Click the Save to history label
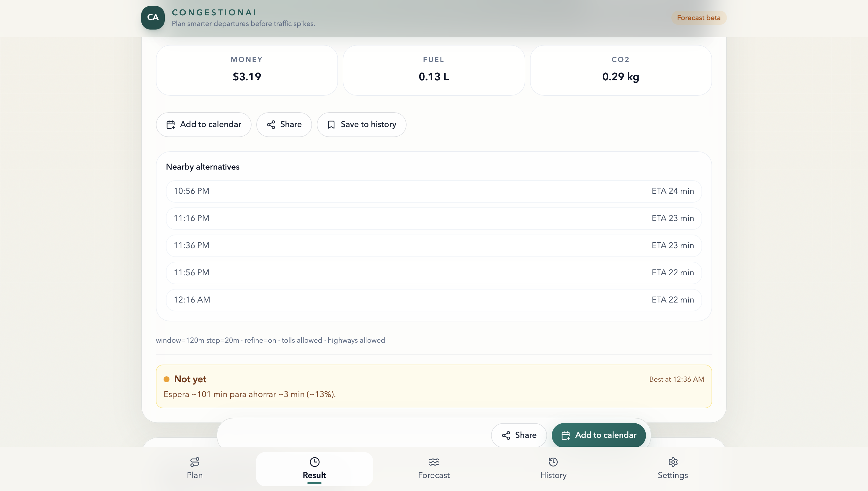 [368, 124]
